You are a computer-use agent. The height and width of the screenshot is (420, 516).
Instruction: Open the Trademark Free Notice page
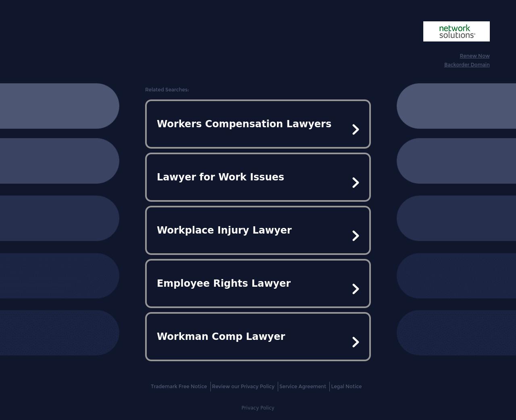179,386
